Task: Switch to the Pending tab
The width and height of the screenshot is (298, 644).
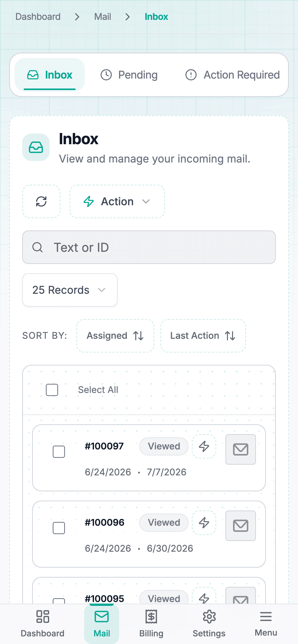Action: point(129,75)
